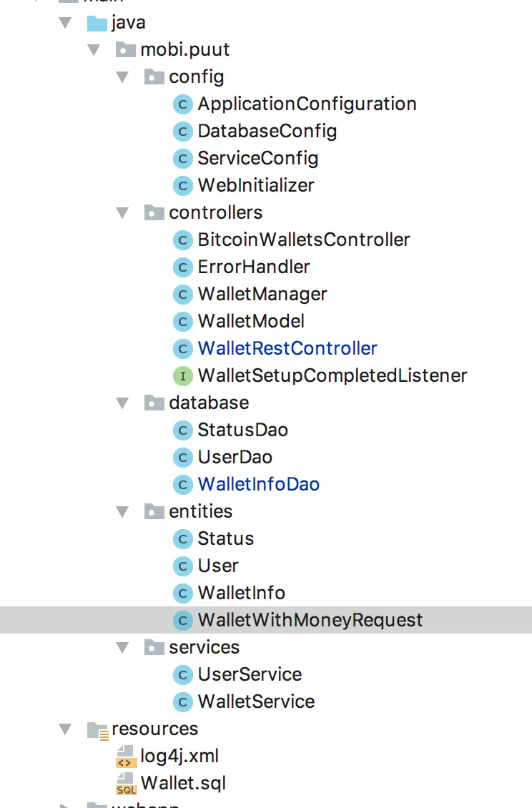Select the DatabaseConfig class file
The height and width of the screenshot is (808, 532).
coord(267,131)
